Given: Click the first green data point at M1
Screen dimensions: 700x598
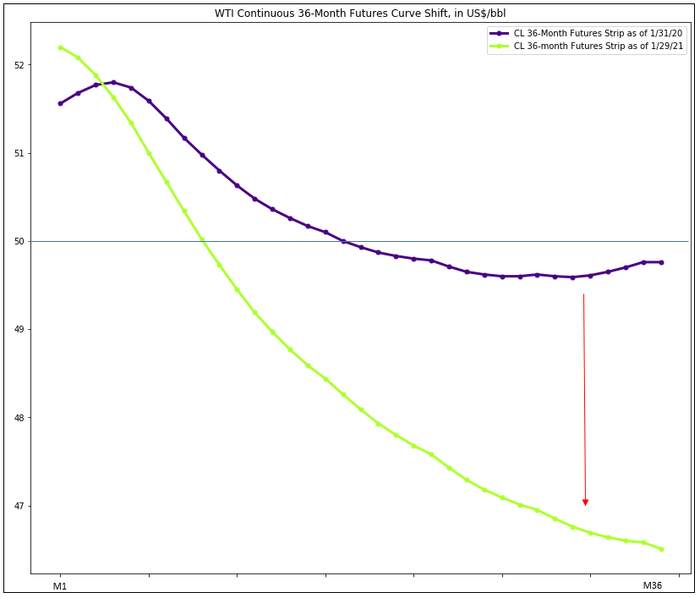Looking at the screenshot, I should (x=61, y=47).
